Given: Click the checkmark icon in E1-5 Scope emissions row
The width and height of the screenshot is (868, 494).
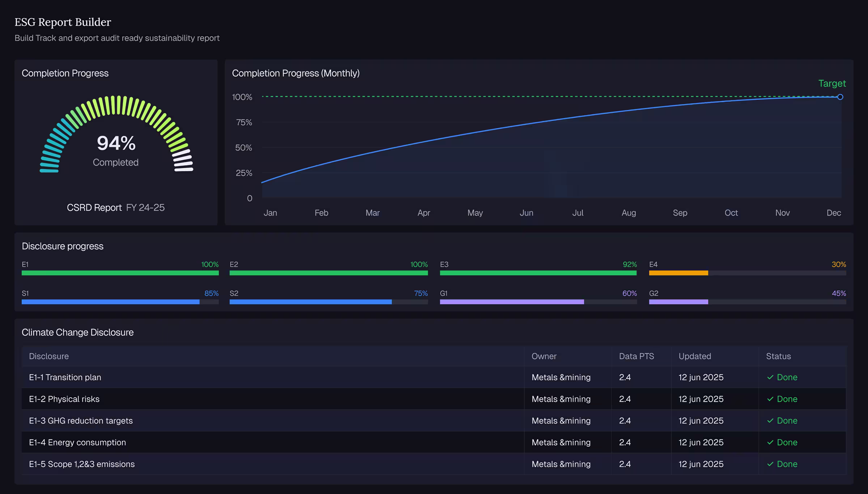Looking at the screenshot, I should pyautogui.click(x=770, y=464).
